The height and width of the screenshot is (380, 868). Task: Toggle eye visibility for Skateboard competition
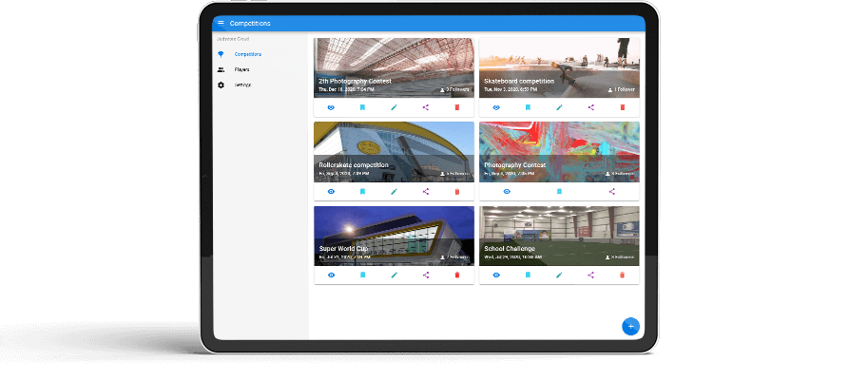[x=495, y=107]
